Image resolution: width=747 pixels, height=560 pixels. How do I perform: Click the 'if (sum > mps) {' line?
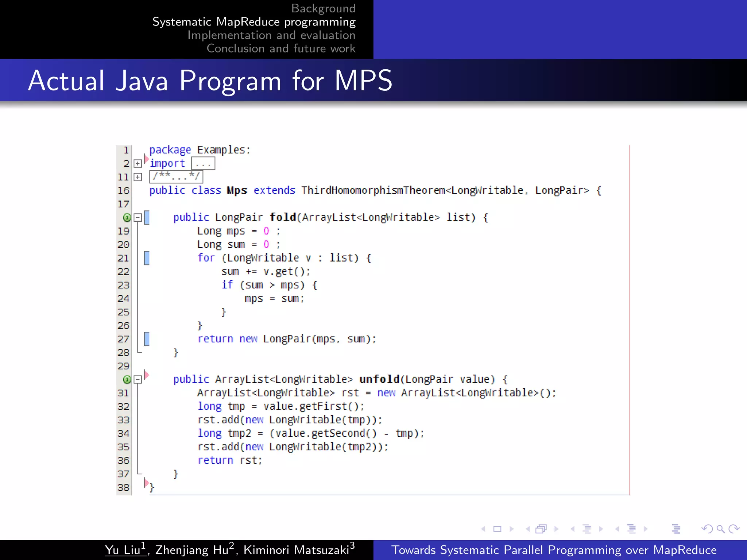(x=270, y=285)
